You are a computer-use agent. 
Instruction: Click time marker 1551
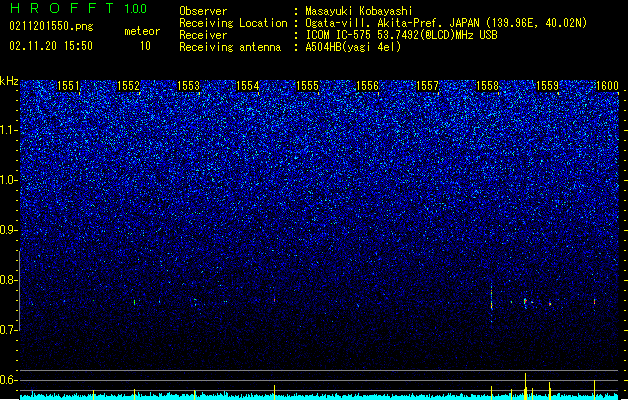pyautogui.click(x=68, y=86)
